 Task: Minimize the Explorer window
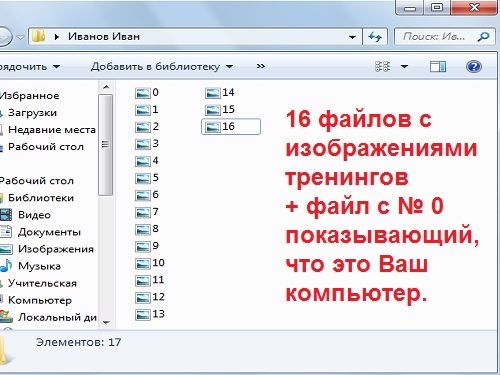pyautogui.click(x=410, y=7)
